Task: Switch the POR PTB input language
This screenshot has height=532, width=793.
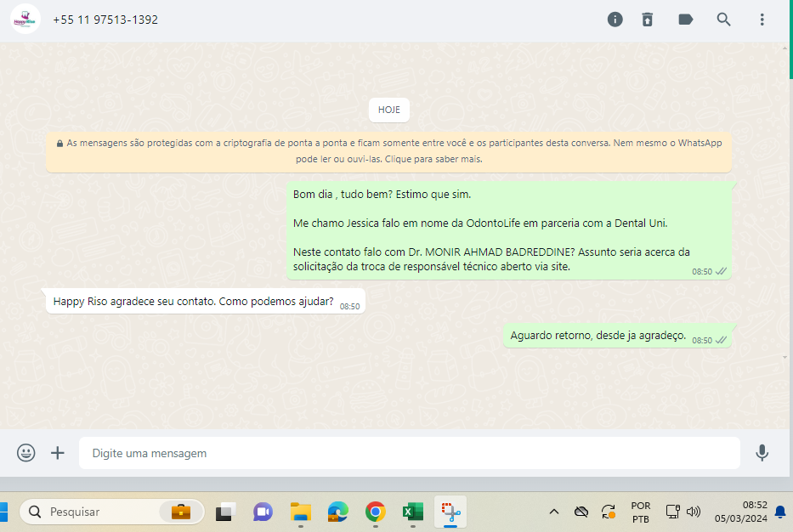Action: pos(641,512)
